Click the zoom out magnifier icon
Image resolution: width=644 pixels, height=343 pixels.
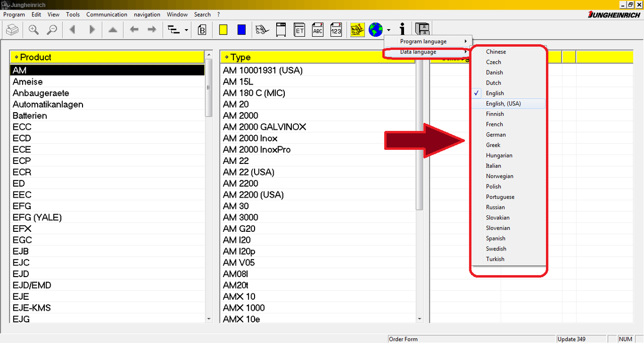(x=52, y=30)
